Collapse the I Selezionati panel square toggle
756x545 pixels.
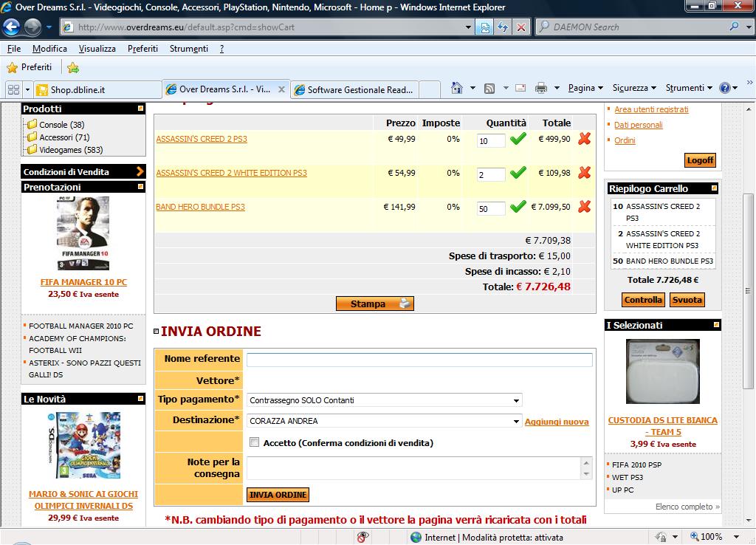tap(716, 325)
